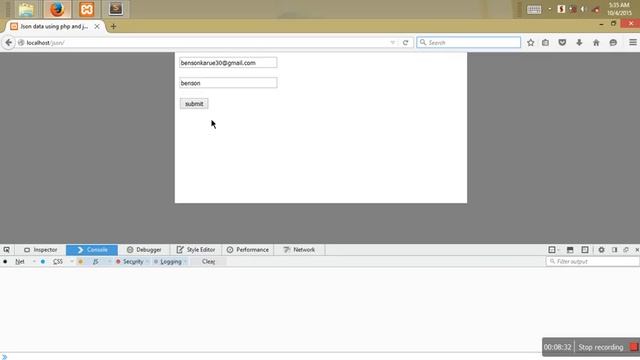Viewport: 640px width, 360px height.
Task: Clear the console output
Action: click(x=209, y=262)
